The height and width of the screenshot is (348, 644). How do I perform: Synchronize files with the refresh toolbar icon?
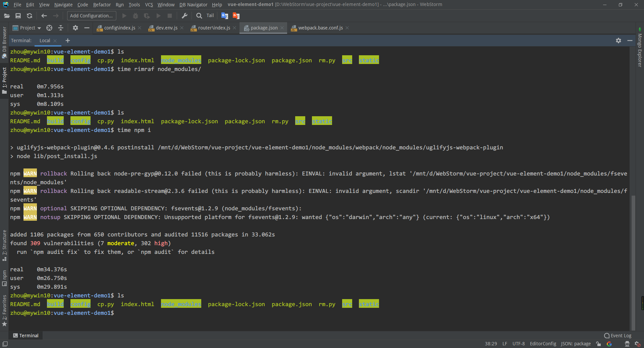(30, 15)
